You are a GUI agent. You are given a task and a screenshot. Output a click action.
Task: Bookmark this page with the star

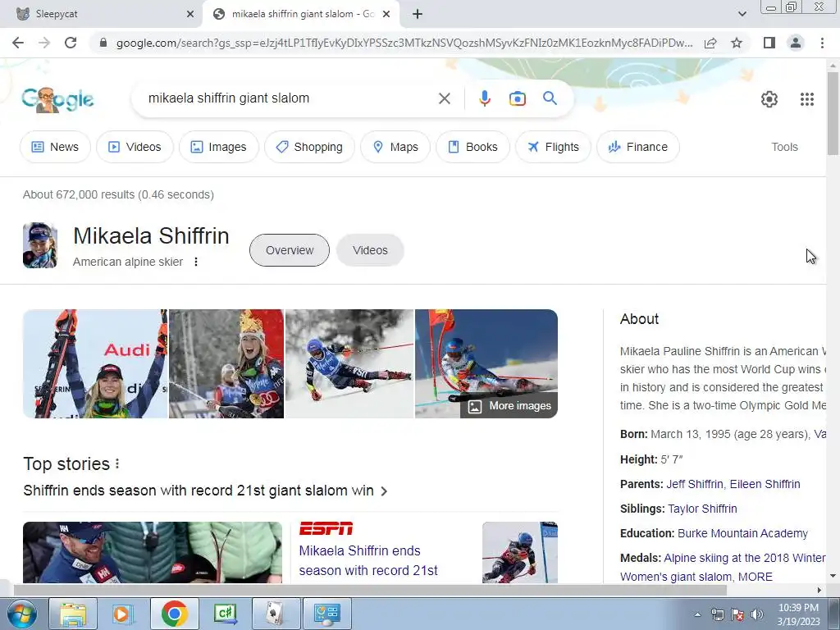[x=737, y=43]
